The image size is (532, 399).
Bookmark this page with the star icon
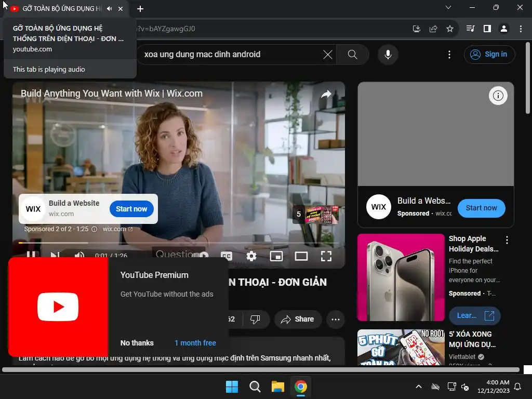coord(450,29)
